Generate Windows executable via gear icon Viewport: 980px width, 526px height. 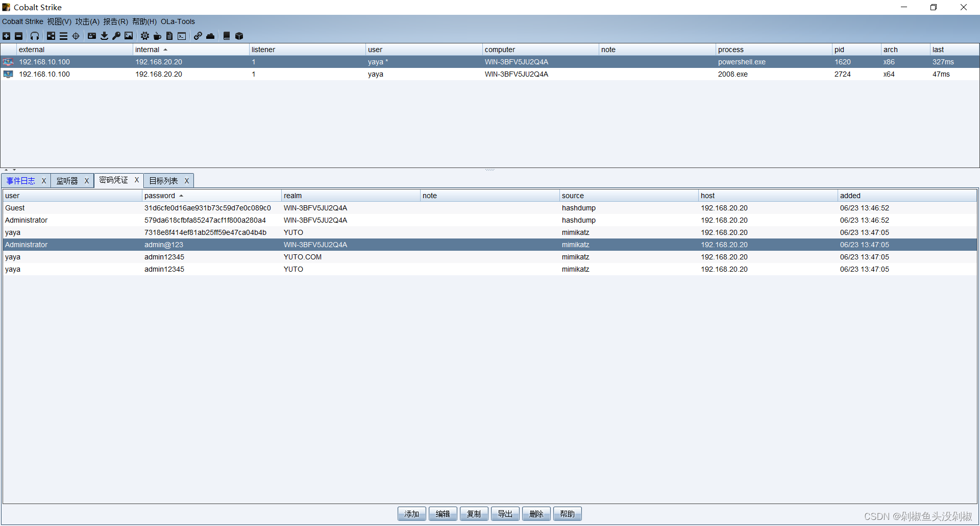(145, 36)
